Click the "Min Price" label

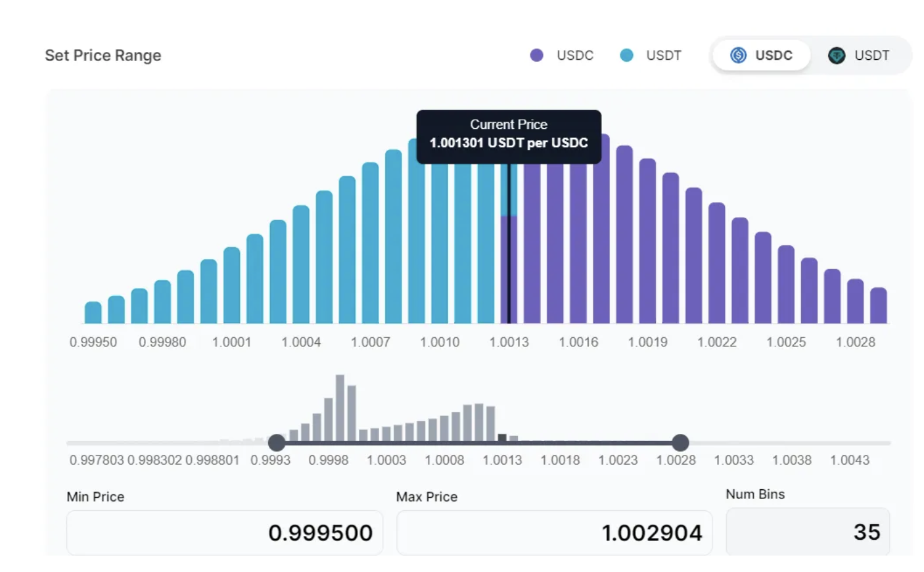pos(95,496)
